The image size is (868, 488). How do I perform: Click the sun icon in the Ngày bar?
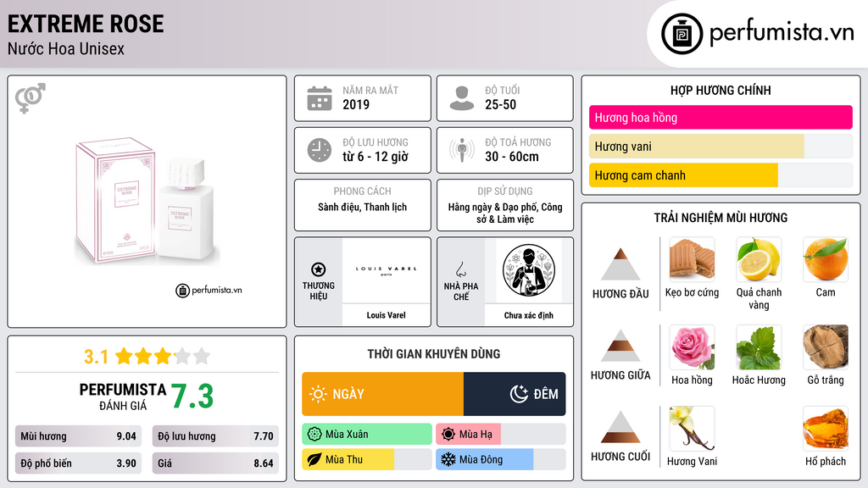319,394
